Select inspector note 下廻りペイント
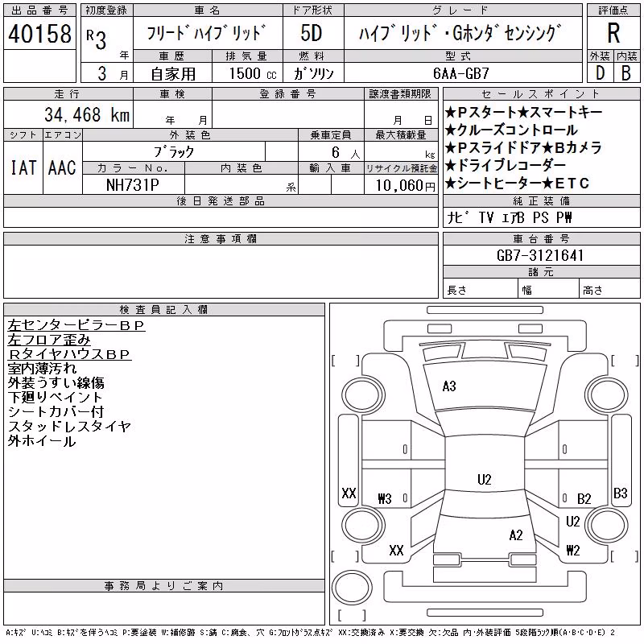The height and width of the screenshot is (644, 644). (x=55, y=397)
